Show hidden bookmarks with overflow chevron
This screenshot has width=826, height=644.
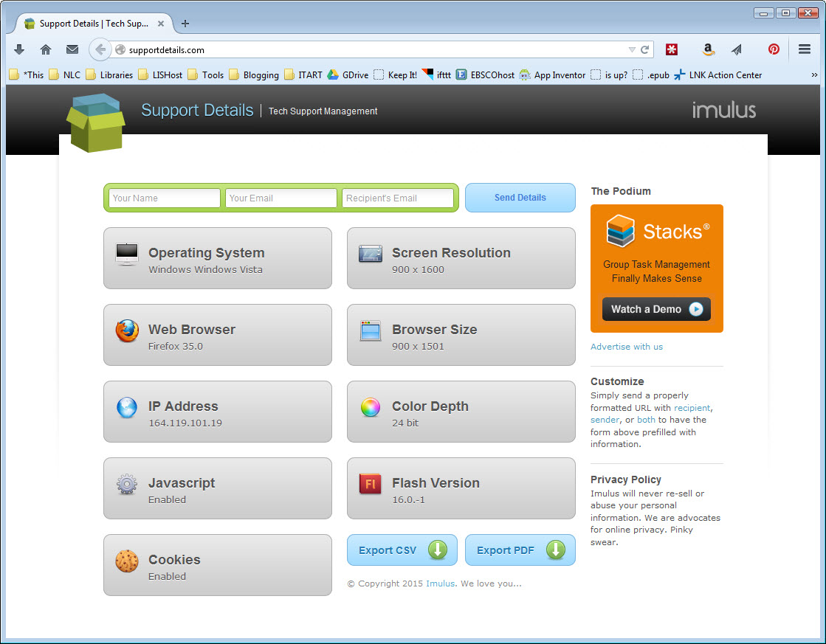point(814,75)
